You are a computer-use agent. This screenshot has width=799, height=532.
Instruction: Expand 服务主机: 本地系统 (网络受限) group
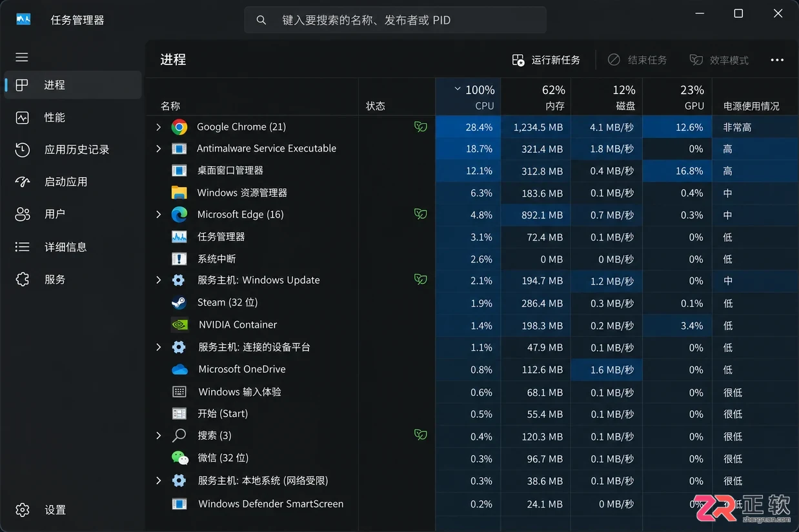[x=159, y=480]
